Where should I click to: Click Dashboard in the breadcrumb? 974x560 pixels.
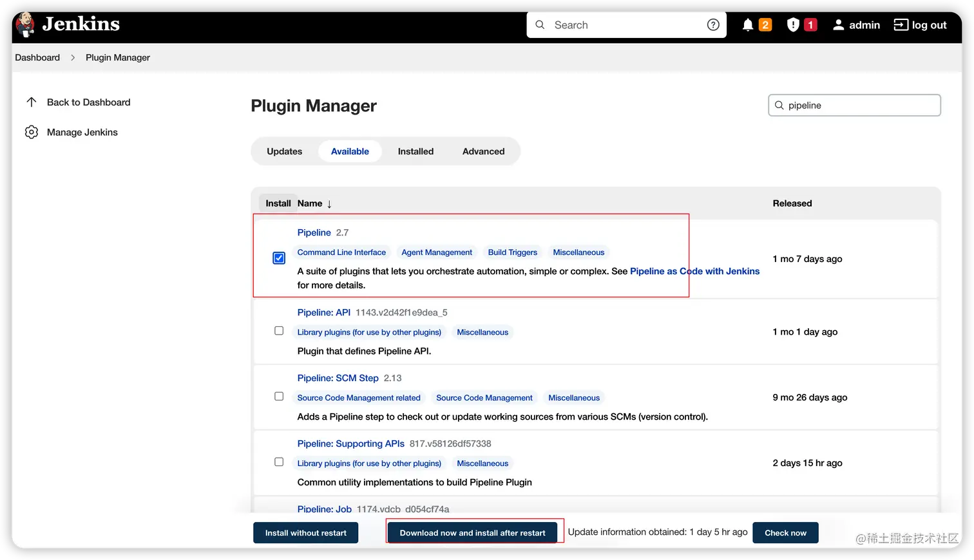point(37,57)
